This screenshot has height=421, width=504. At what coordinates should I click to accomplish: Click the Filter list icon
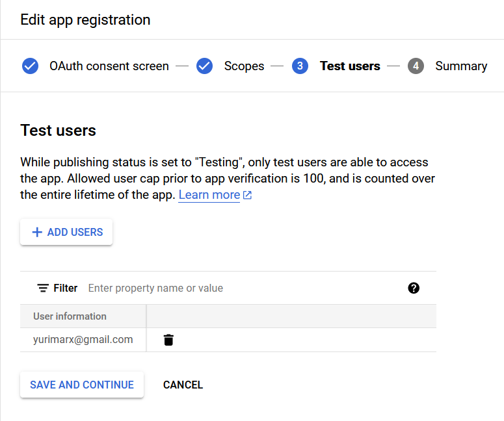click(43, 288)
